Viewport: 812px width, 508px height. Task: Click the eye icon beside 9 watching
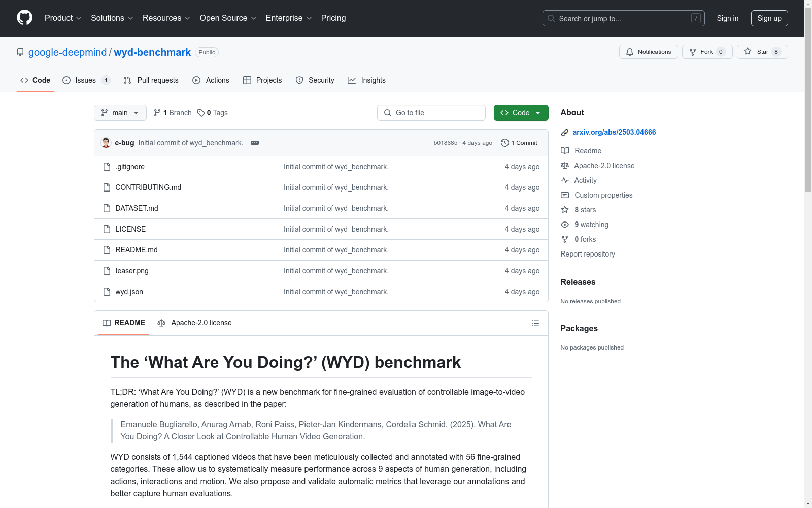click(565, 225)
